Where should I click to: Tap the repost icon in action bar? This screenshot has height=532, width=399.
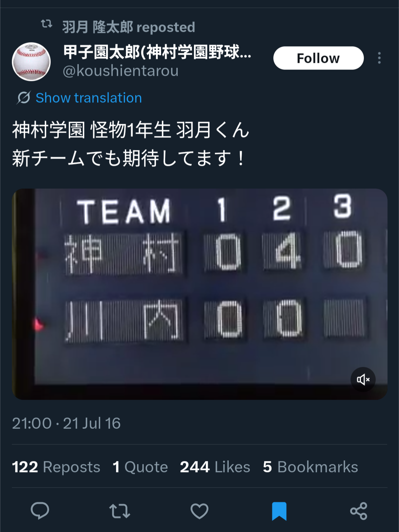tap(120, 511)
